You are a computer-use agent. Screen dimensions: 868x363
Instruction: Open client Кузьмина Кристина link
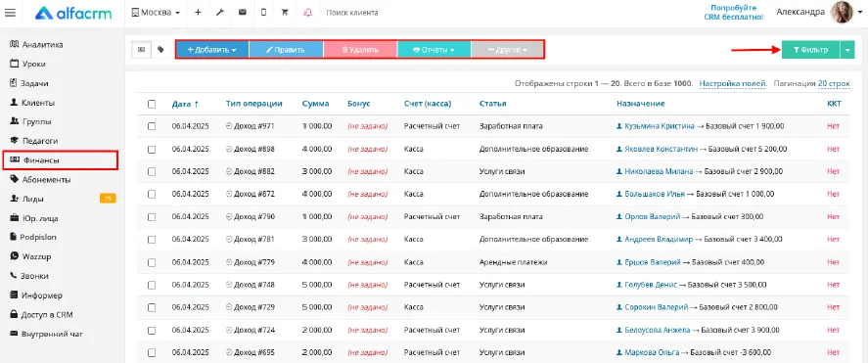660,126
